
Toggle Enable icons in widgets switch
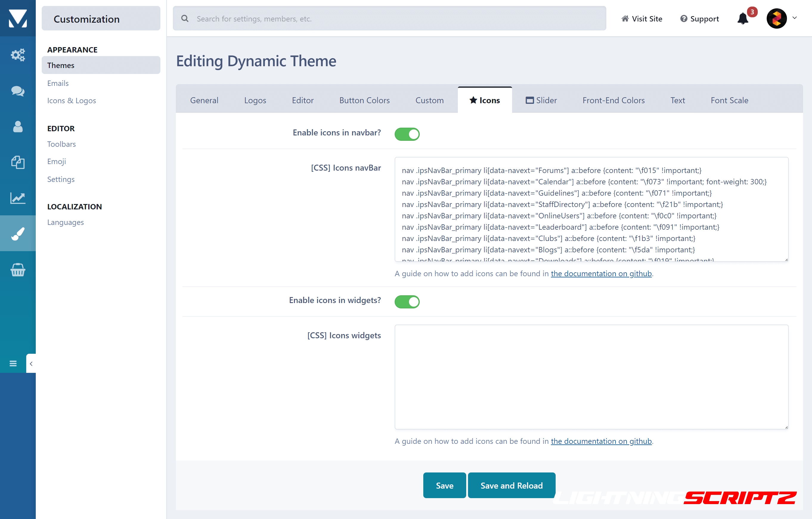407,302
